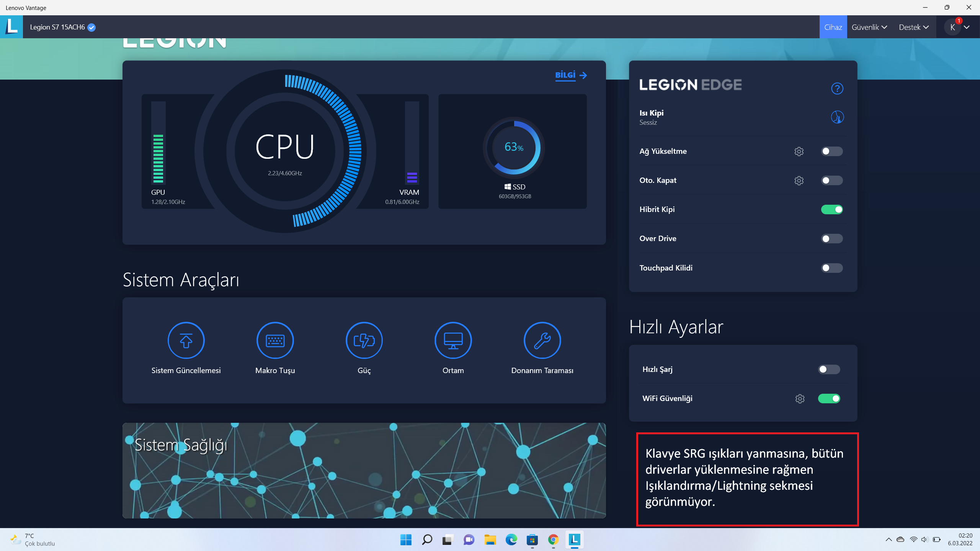Click the Lenovo Vantage L logo
The height and width of the screenshot is (551, 980).
pyautogui.click(x=11, y=27)
